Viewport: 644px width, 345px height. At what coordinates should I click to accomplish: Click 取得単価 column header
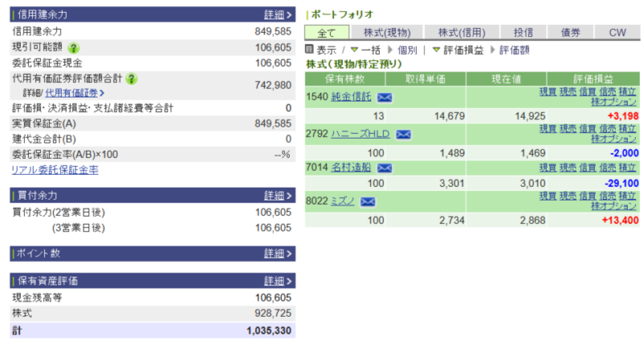tap(426, 79)
